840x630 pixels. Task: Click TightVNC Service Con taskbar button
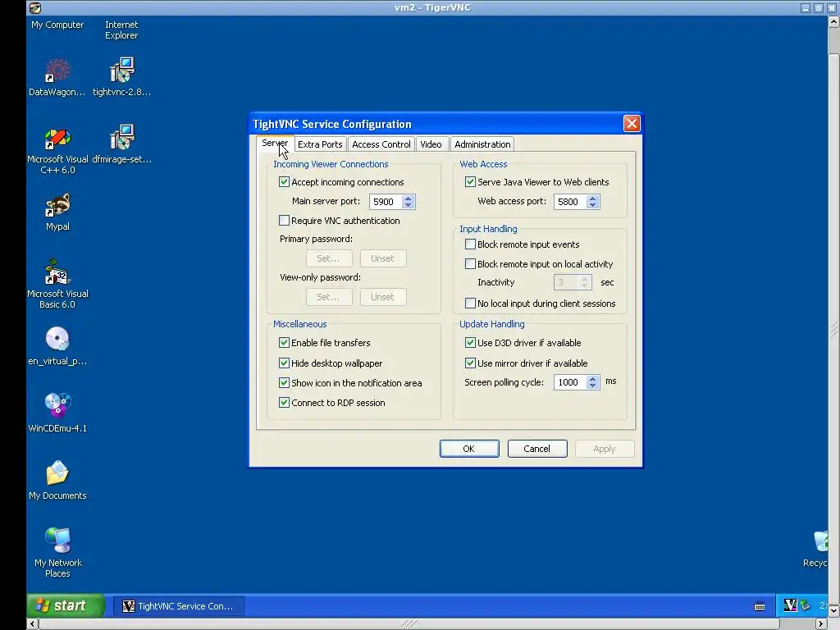179,606
